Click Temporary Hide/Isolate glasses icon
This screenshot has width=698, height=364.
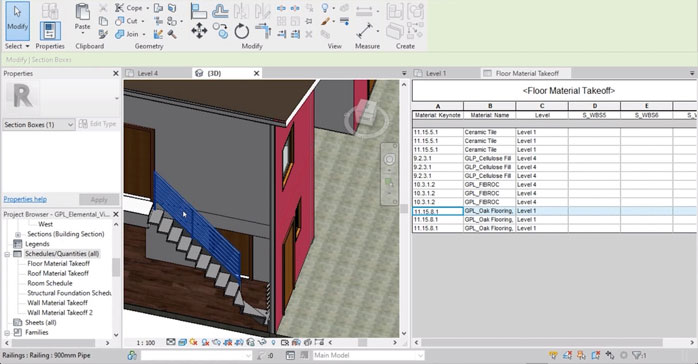[262, 342]
